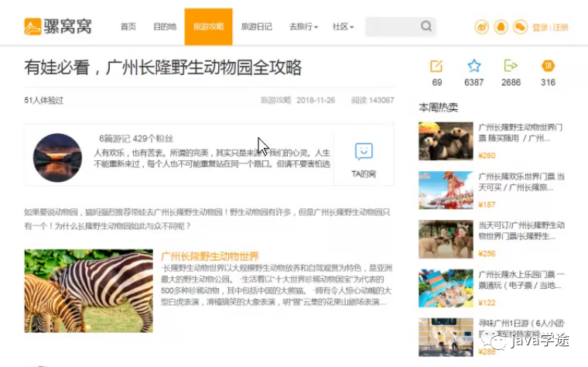This screenshot has height=367, width=588.
Task: Open the 寻味广州1日游 thumbnail
Action: 446,337
